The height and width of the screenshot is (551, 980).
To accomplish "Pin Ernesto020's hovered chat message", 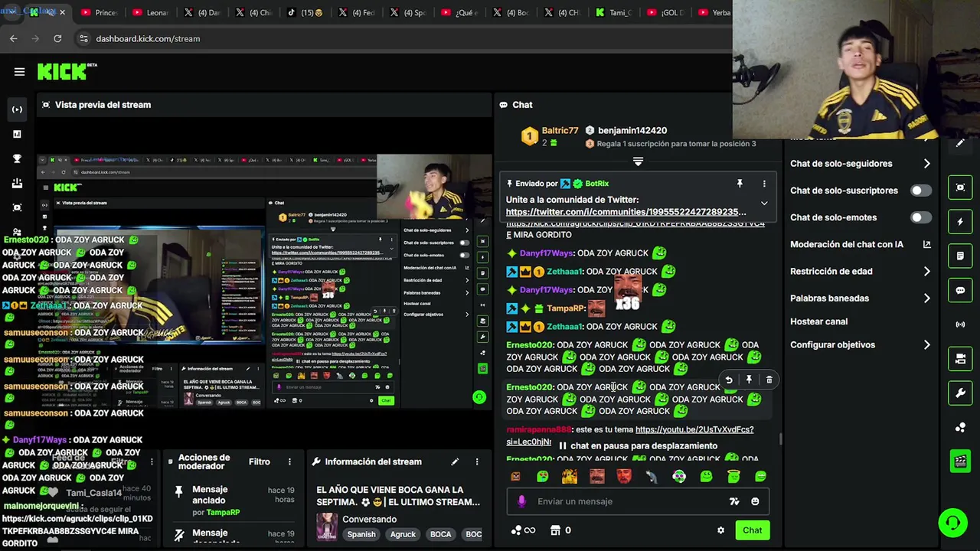I will [x=749, y=380].
